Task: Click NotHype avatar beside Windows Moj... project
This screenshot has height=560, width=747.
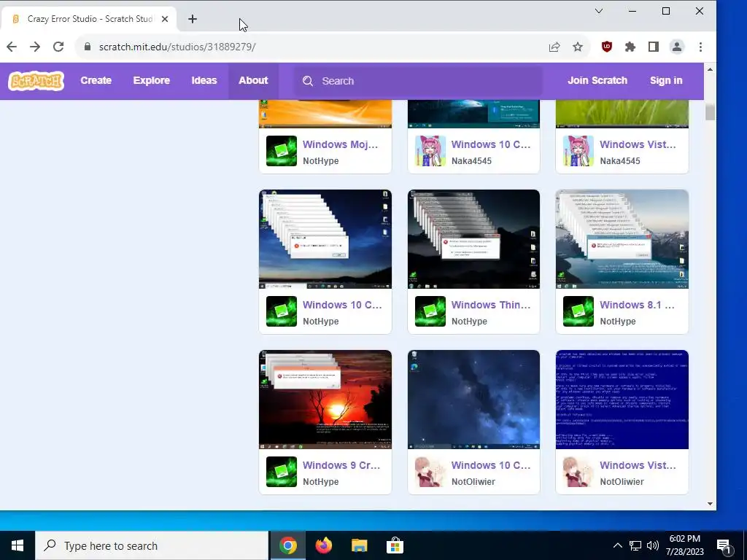Action: click(x=282, y=151)
